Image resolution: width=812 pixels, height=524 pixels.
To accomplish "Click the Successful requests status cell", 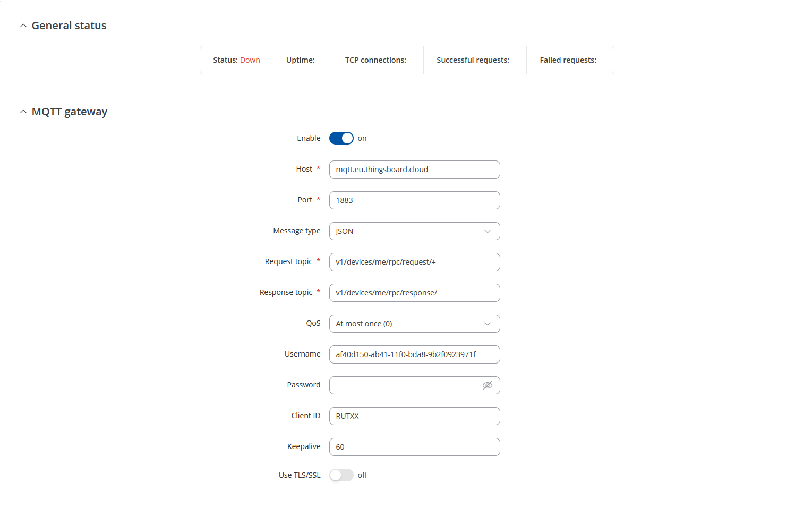I will coord(475,60).
